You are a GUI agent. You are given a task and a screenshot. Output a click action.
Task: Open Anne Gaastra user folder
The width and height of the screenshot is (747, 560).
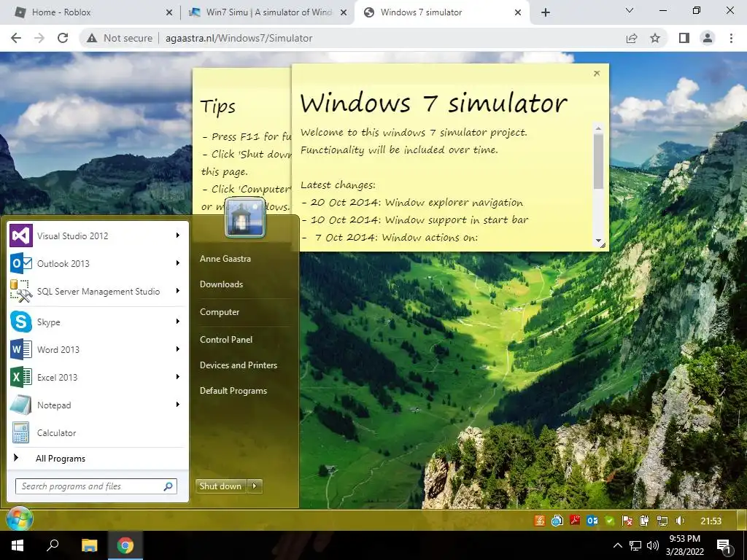tap(225, 259)
